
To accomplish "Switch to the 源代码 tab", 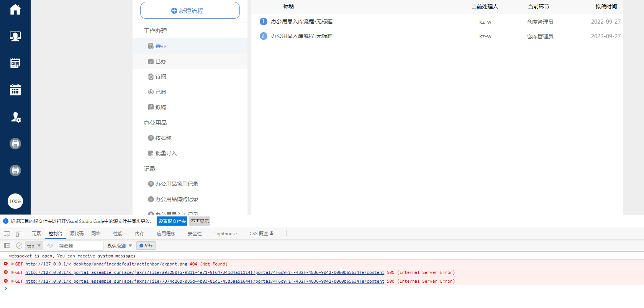I will (x=77, y=234).
